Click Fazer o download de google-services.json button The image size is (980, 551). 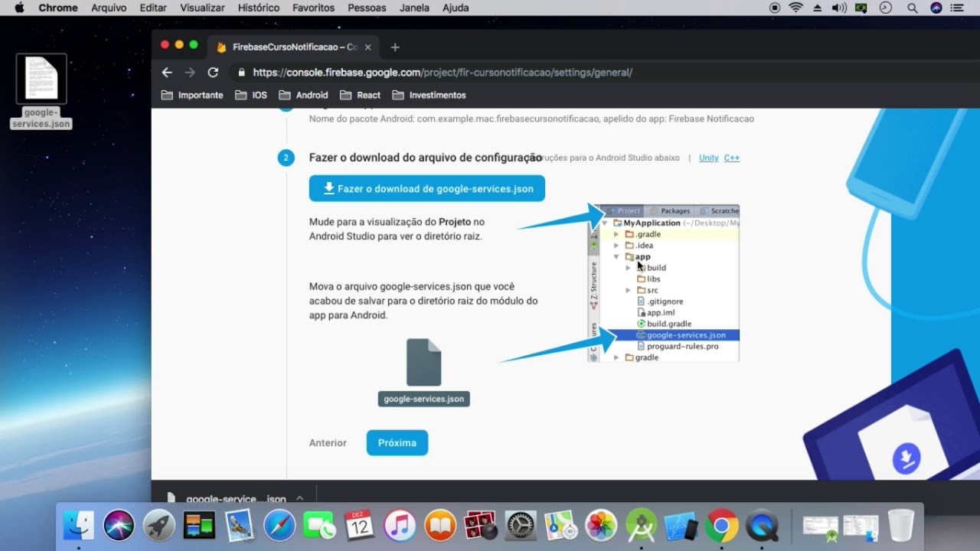click(427, 188)
